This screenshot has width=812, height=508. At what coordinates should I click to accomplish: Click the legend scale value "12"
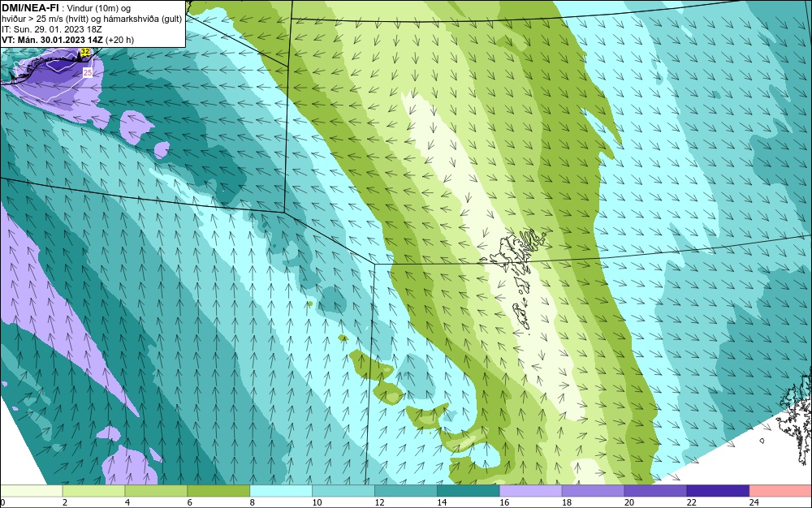(379, 502)
